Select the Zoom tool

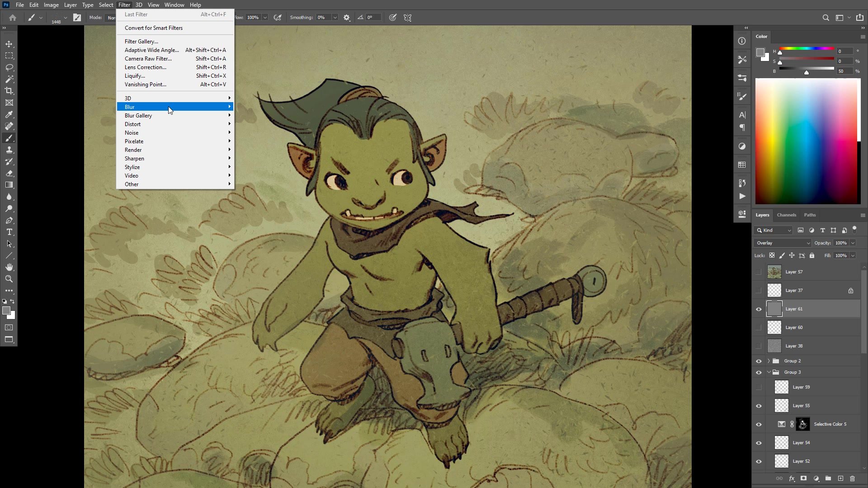click(9, 279)
